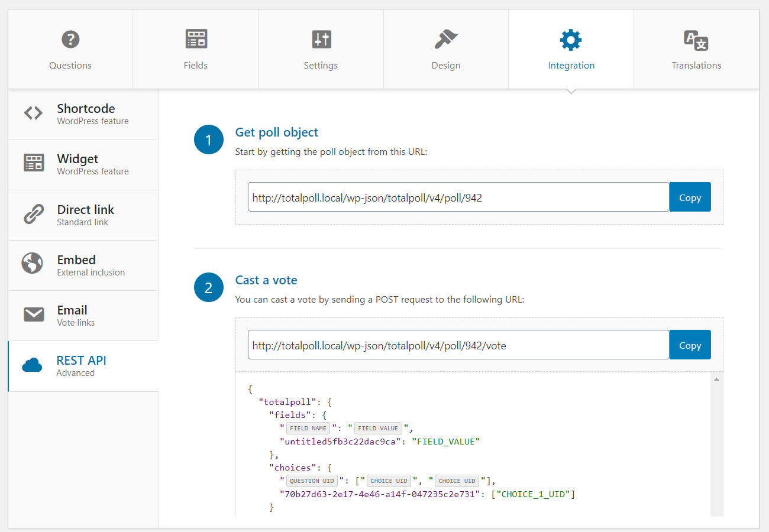Click the "untitled5fb3c22dac9ca" key text

pyautogui.click(x=340, y=442)
